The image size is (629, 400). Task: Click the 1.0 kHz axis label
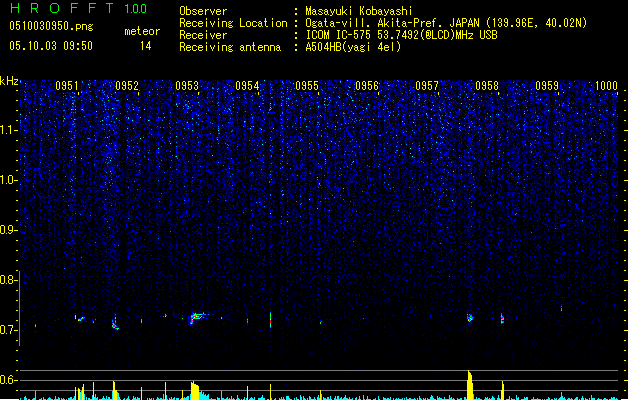pos(8,180)
